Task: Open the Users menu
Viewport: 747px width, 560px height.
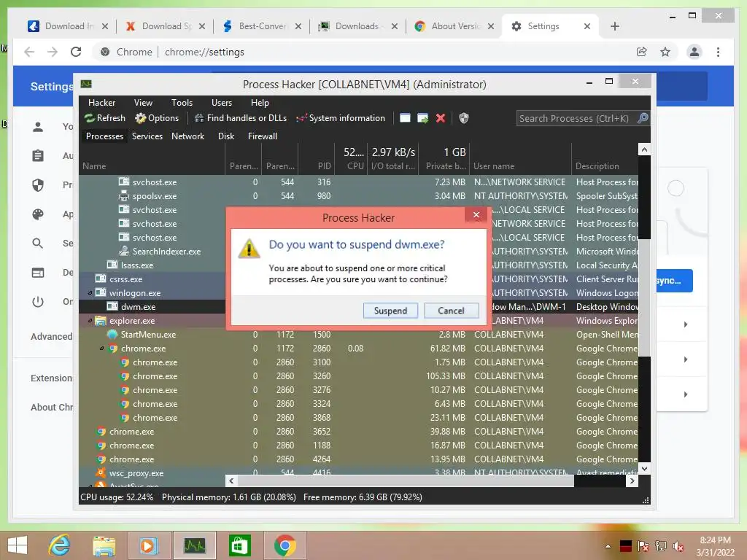Action: coord(222,103)
